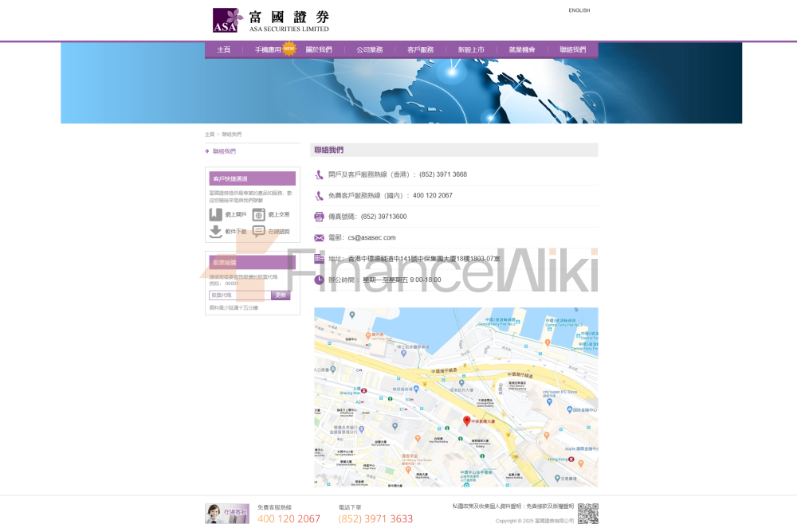Screen dimensions: 797x532
Task: Open the 免責條款及版權聲明 footer link
Action: (x=550, y=507)
